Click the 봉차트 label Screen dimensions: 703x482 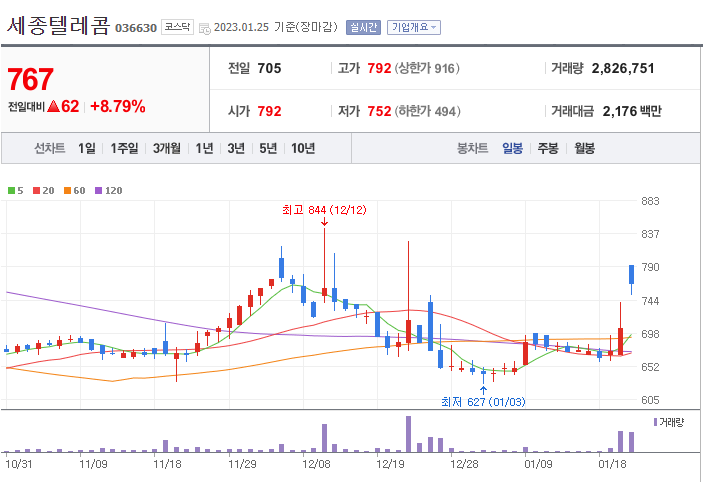tap(472, 148)
